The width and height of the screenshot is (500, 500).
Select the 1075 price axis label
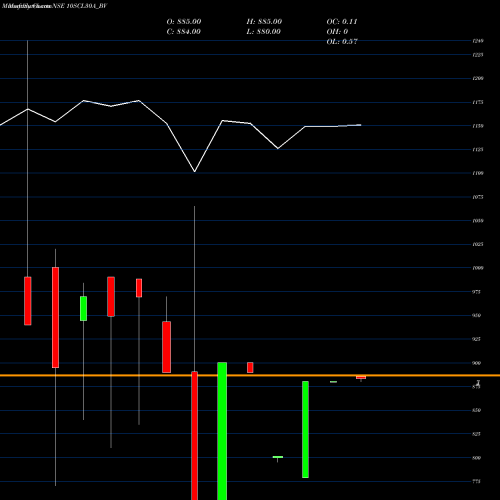pyautogui.click(x=478, y=197)
